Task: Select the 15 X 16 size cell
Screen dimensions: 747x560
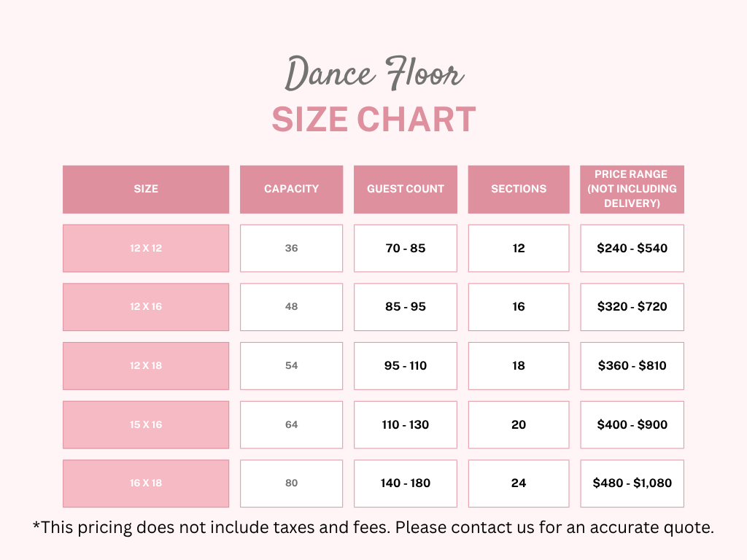Action: (x=146, y=424)
